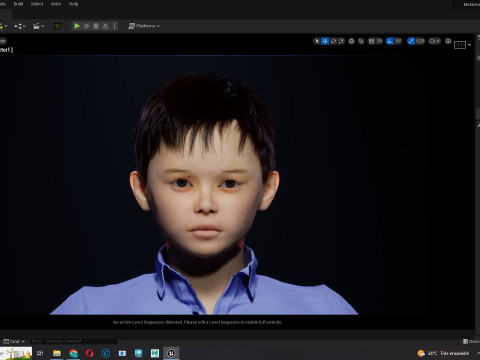Toggle world/local coordinate space globe icon

(x=351, y=41)
